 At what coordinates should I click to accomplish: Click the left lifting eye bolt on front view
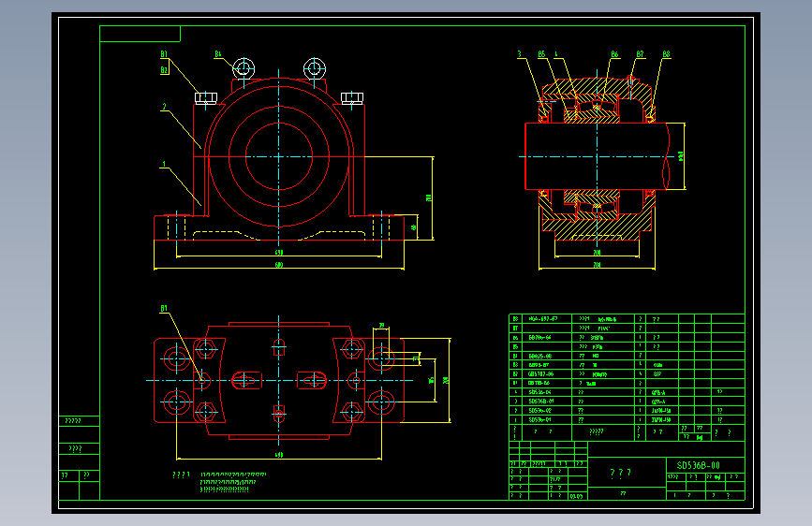[x=244, y=68]
